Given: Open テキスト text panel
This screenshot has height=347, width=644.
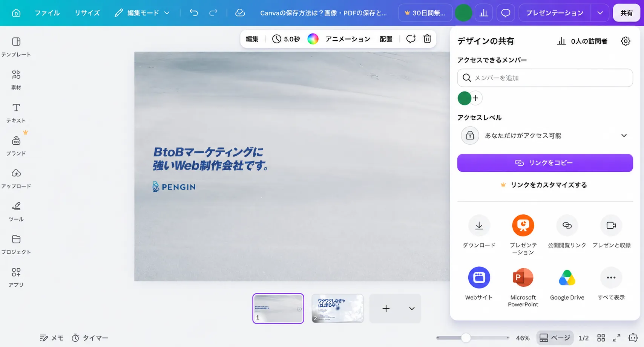Looking at the screenshot, I should click(16, 113).
